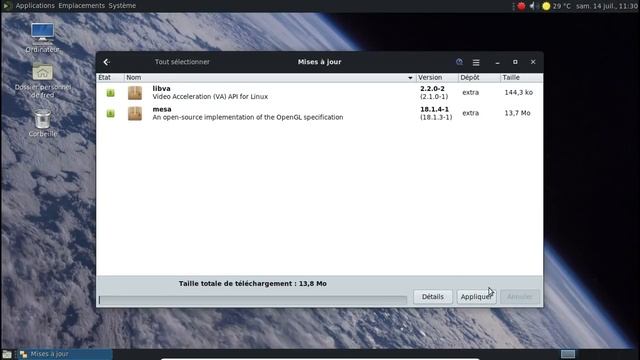Click version 2.2.0-2 of libva

point(432,89)
